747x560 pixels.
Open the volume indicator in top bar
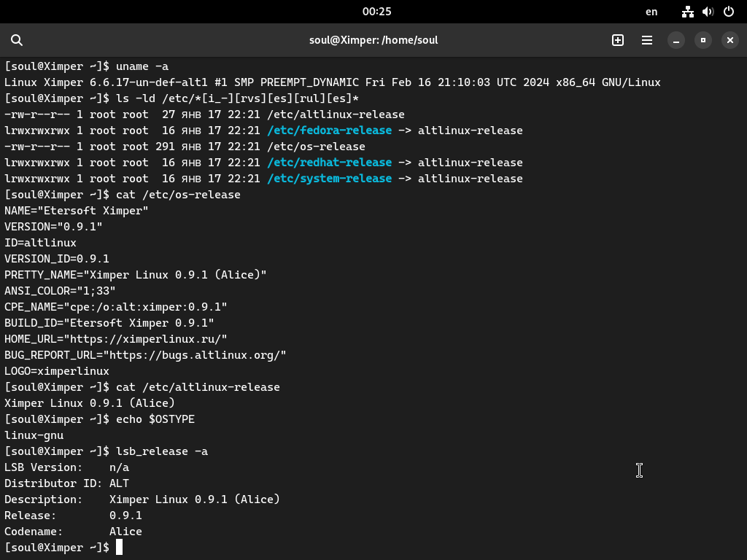coord(708,12)
